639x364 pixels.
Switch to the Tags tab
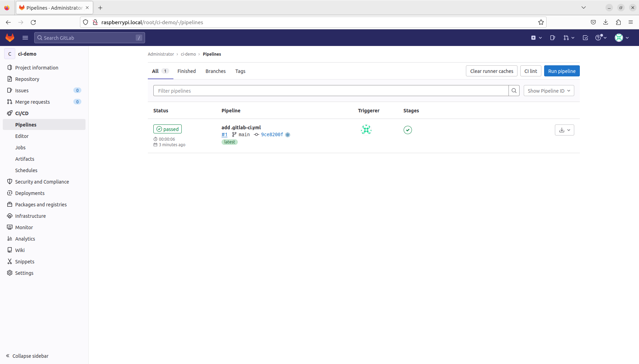[x=240, y=71]
